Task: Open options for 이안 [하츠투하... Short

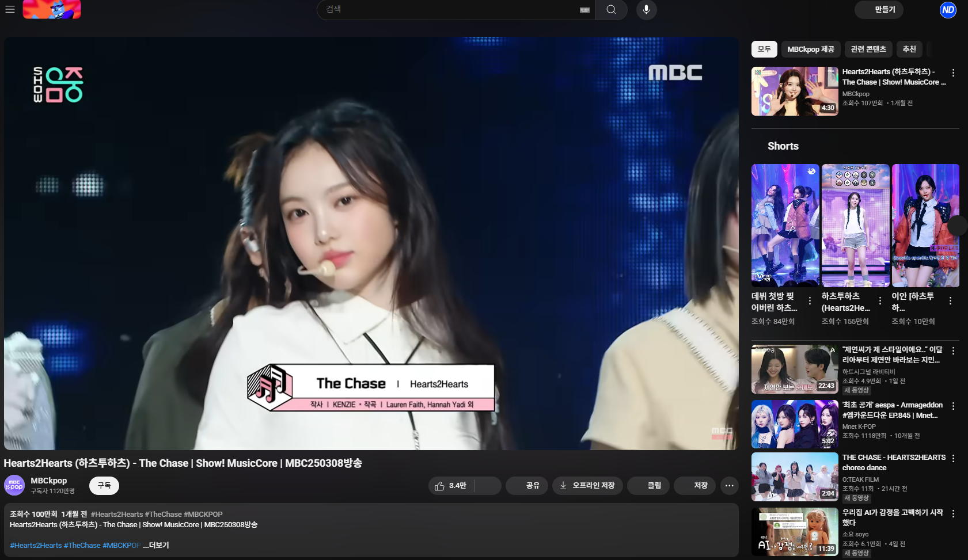Action: pos(950,301)
